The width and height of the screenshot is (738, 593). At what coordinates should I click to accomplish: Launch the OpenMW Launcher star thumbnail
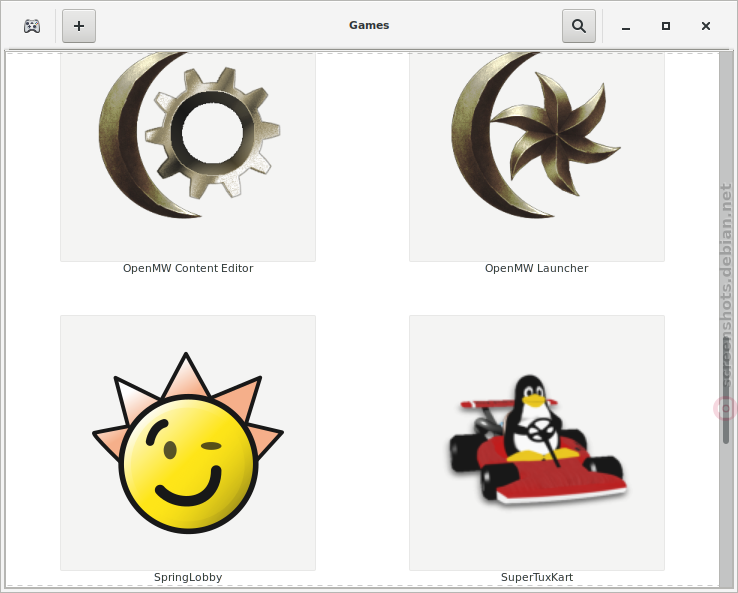pos(537,157)
